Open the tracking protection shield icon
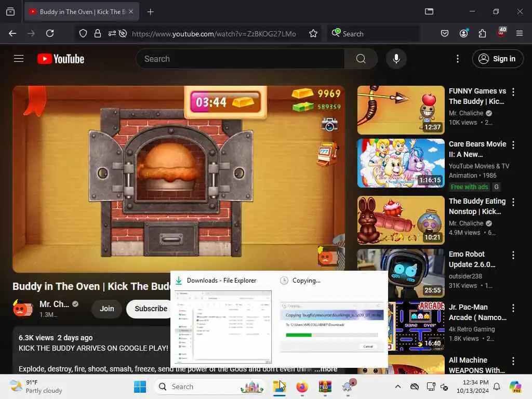Image resolution: width=532 pixels, height=399 pixels. coord(83,33)
